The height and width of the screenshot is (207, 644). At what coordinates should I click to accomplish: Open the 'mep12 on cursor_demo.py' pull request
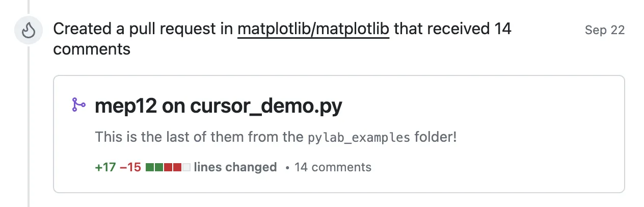[x=219, y=106]
